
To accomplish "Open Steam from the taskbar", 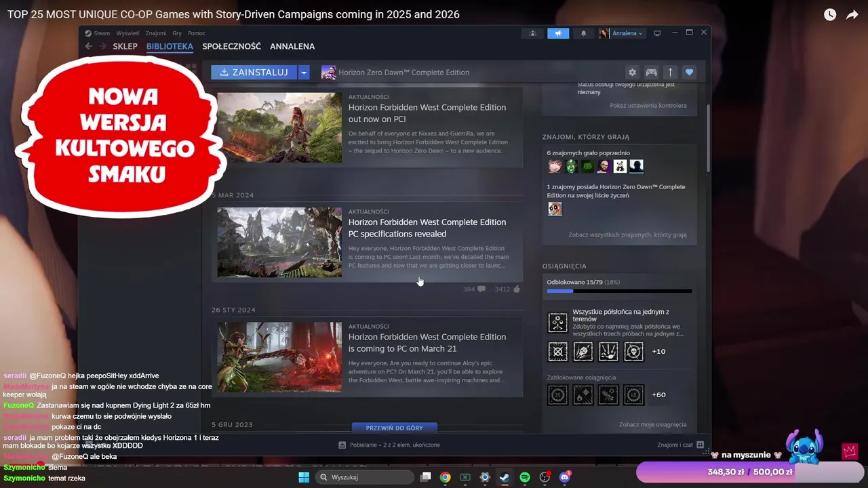I will click(505, 477).
